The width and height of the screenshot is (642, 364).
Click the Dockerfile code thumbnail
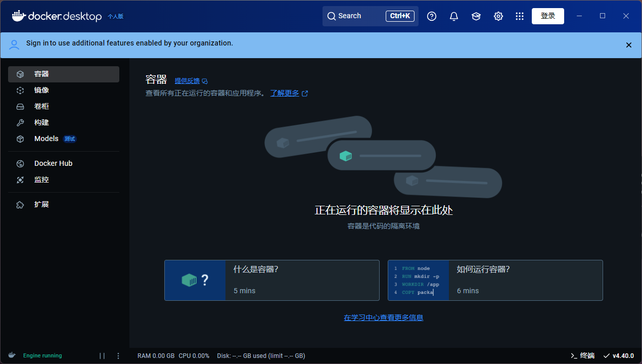click(x=419, y=280)
